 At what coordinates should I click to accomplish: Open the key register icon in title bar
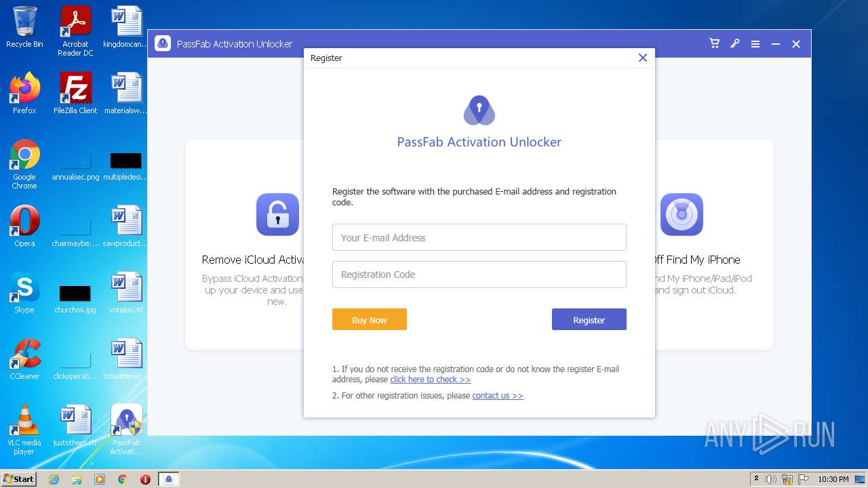tap(734, 43)
